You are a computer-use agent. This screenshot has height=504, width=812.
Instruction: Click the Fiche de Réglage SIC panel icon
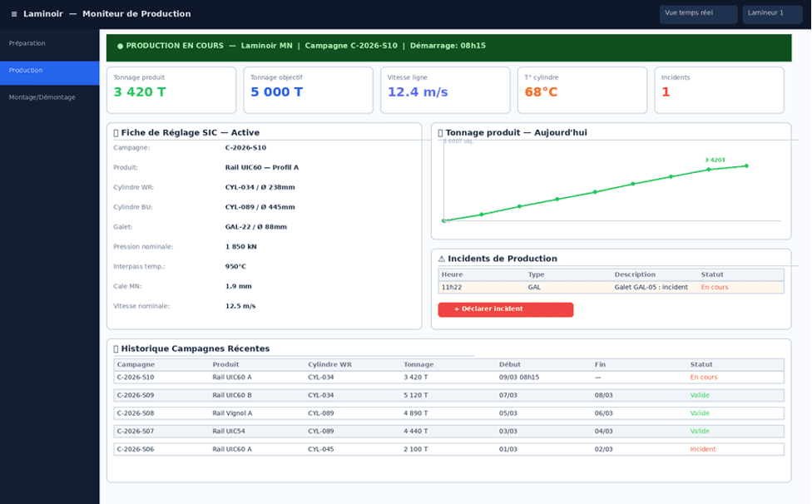pos(116,133)
